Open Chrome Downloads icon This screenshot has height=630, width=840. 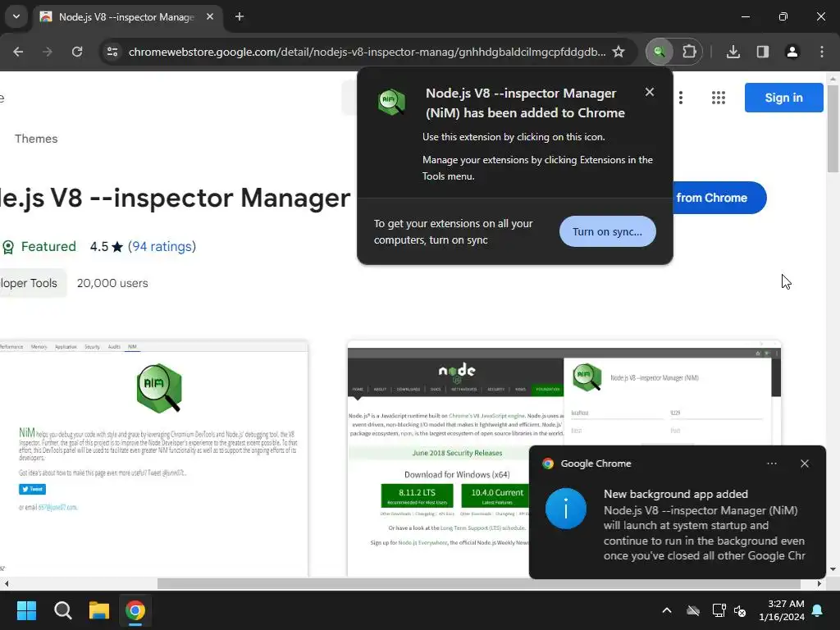coord(733,52)
